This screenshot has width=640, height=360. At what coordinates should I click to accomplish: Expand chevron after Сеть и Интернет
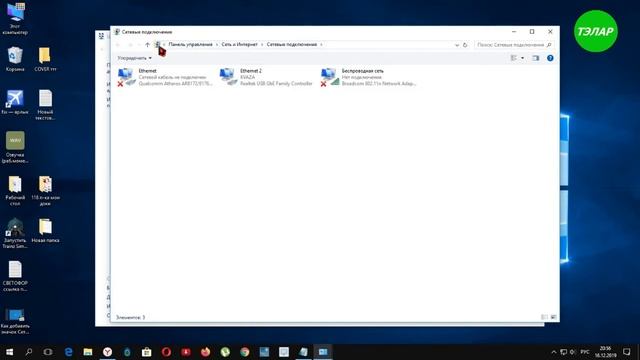pyautogui.click(x=262, y=44)
